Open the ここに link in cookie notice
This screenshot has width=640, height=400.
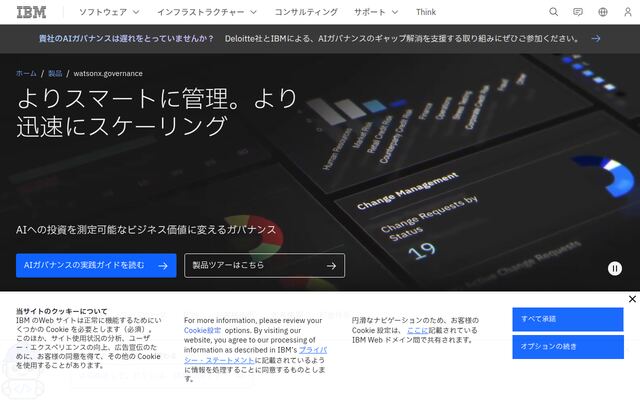point(418,330)
